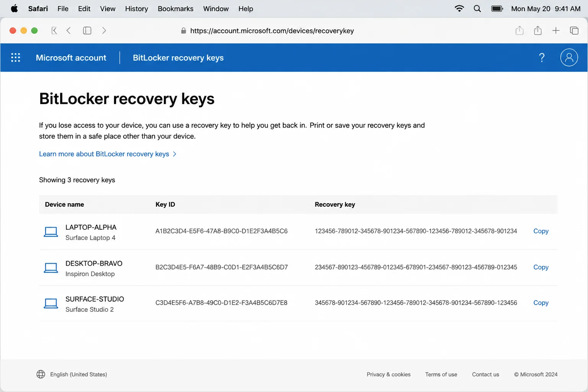Select the LAPTOP-ALPHA device name
The width and height of the screenshot is (588, 392).
(91, 227)
